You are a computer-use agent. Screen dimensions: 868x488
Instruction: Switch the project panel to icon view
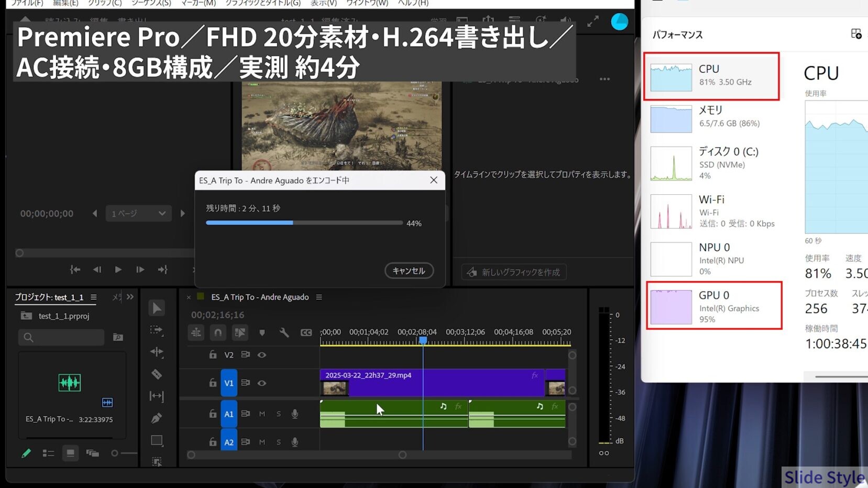70,453
